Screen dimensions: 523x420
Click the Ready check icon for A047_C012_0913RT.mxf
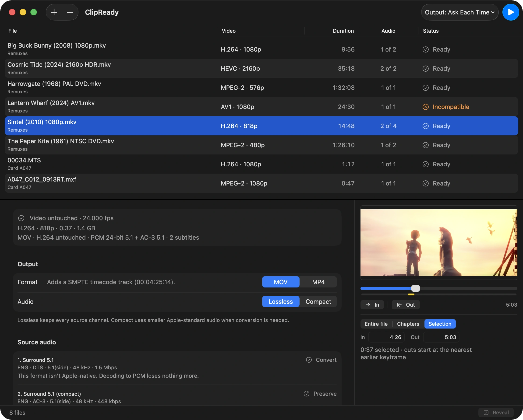pyautogui.click(x=425, y=184)
